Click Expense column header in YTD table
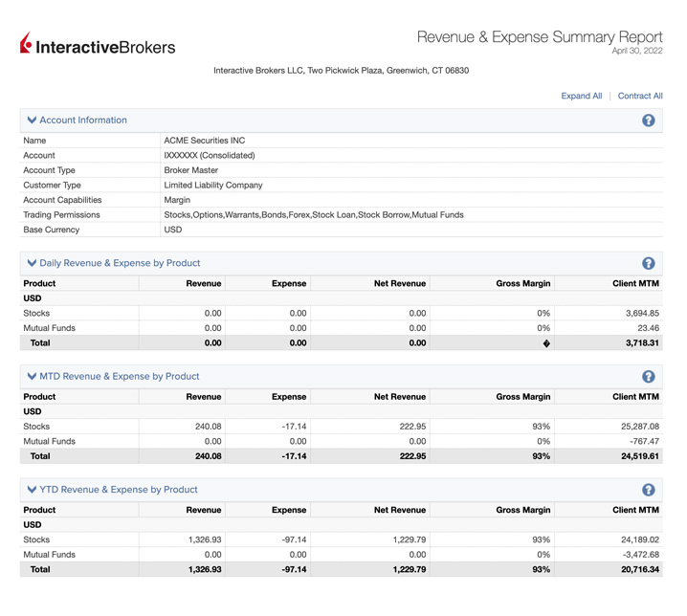This screenshot has height=616, width=687. [288, 511]
